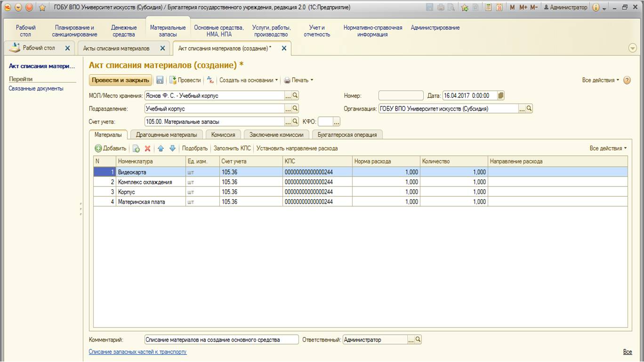Open the calendar picker beside the Дата field
Screen dimensions: 644x362
coord(501,96)
